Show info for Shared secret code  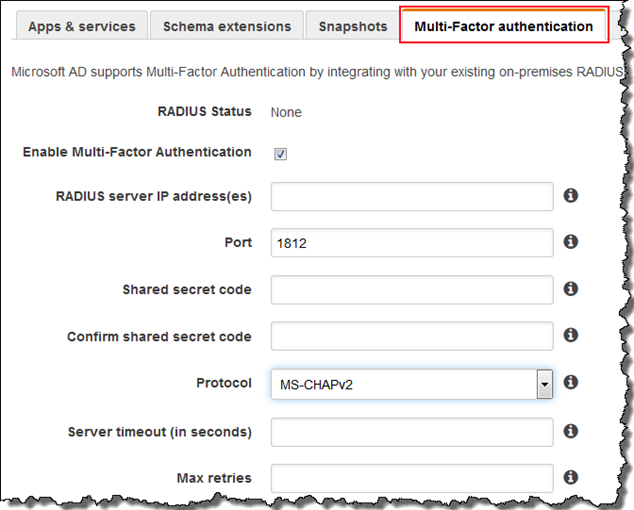pos(571,289)
